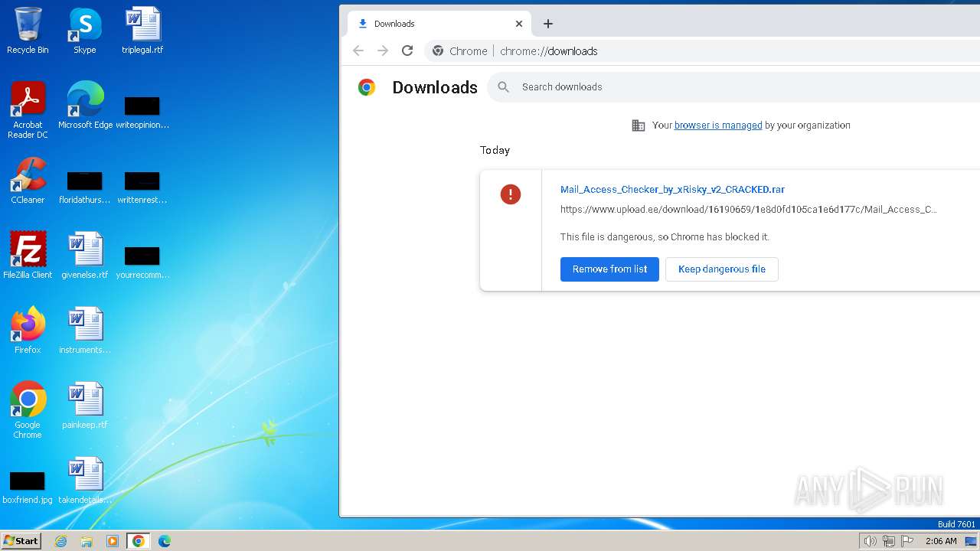This screenshot has height=551, width=980.
Task: Click the Downloads page title
Action: [x=435, y=88]
